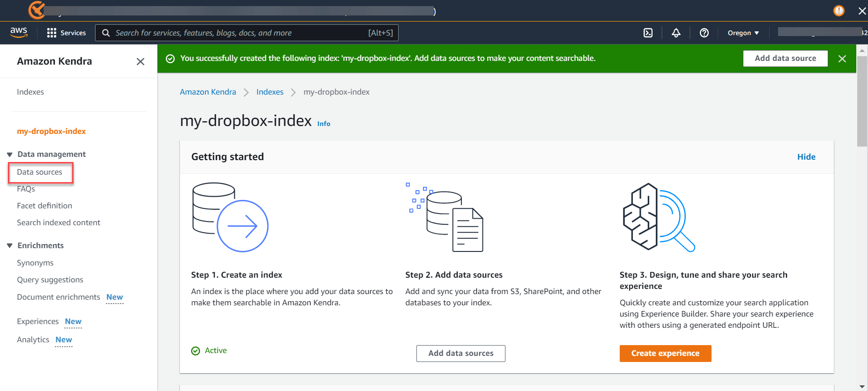The width and height of the screenshot is (868, 391).
Task: Select my-dropbox-index in sidebar
Action: click(x=52, y=132)
